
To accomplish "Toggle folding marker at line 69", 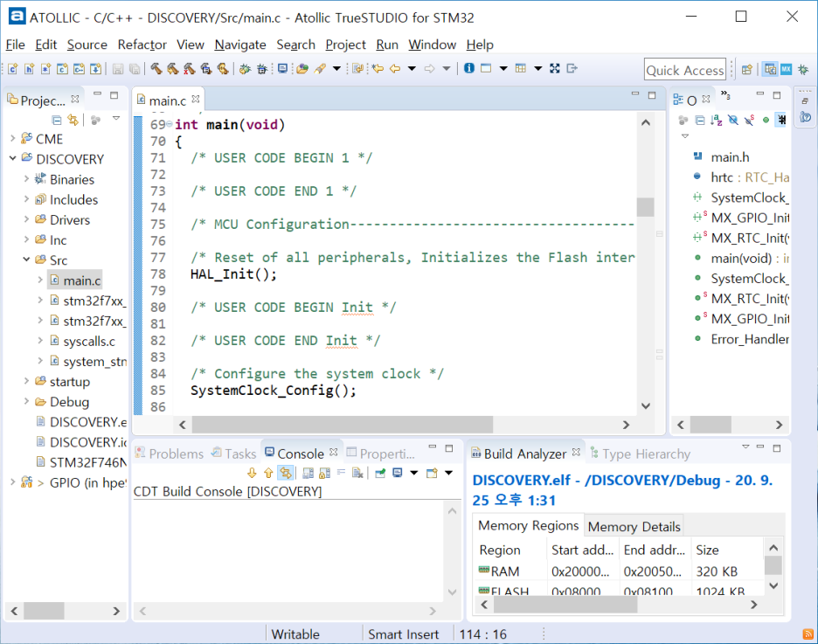I will [x=169, y=125].
